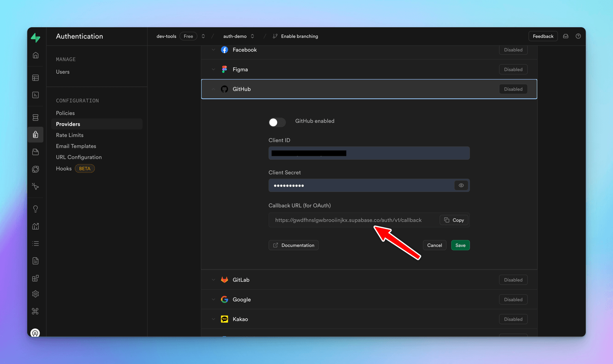Click the Figma provider logo icon
The height and width of the screenshot is (364, 613).
224,69
